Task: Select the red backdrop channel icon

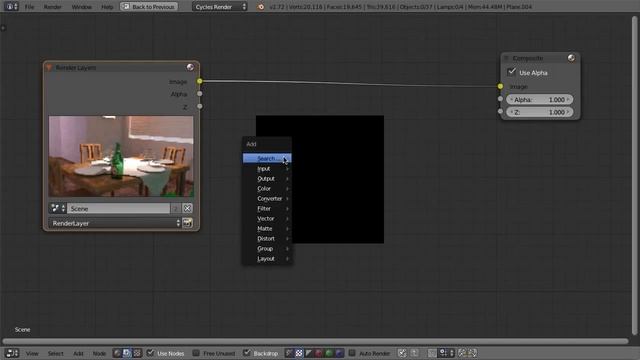Action: [319, 353]
